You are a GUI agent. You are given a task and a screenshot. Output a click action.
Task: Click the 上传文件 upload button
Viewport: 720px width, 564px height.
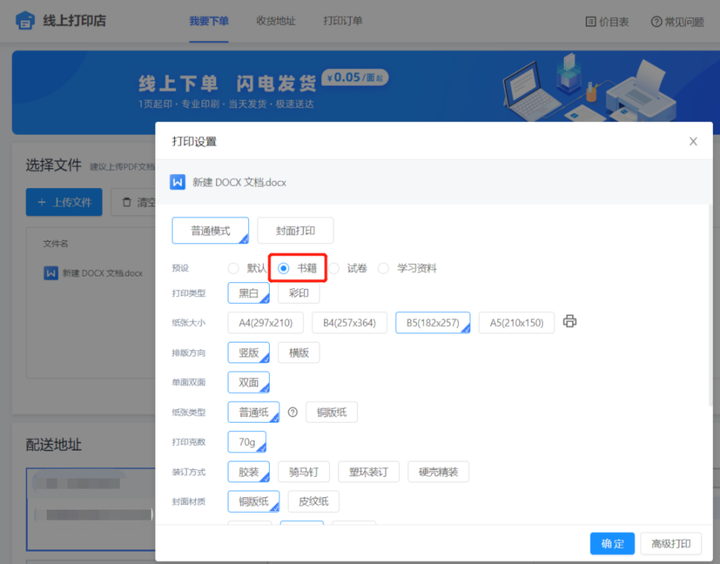click(64, 202)
